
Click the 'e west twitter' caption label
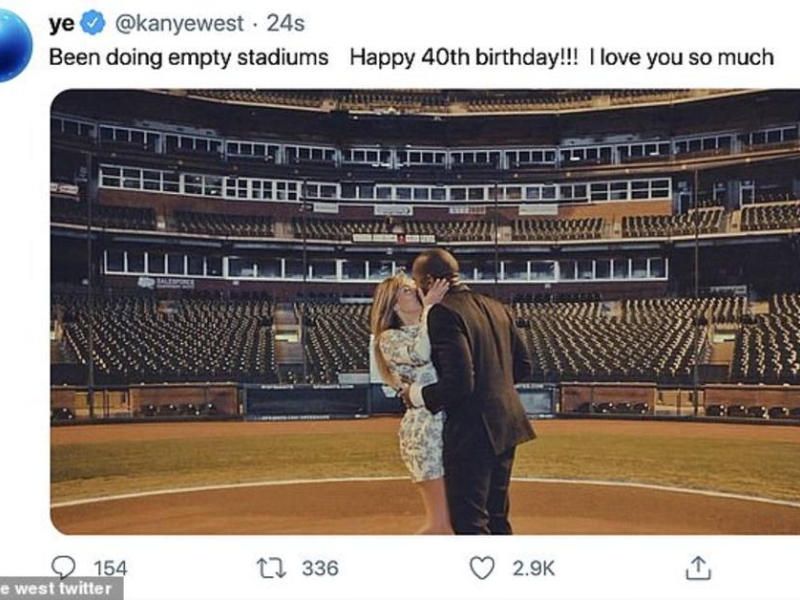click(60, 589)
